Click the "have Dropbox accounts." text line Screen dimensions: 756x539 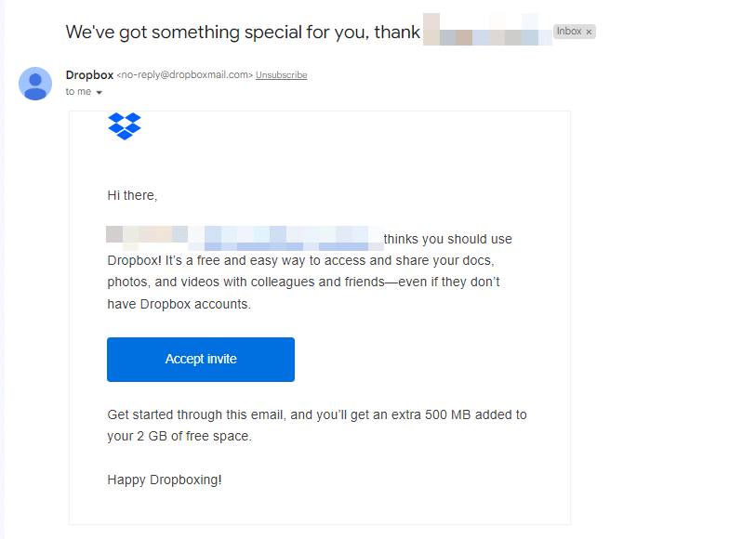click(179, 304)
